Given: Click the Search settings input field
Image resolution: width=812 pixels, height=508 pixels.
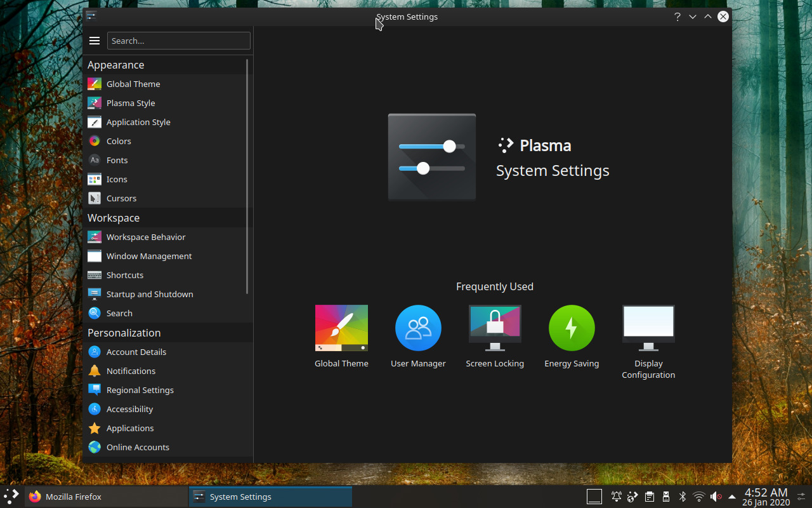Looking at the screenshot, I should pyautogui.click(x=178, y=41).
